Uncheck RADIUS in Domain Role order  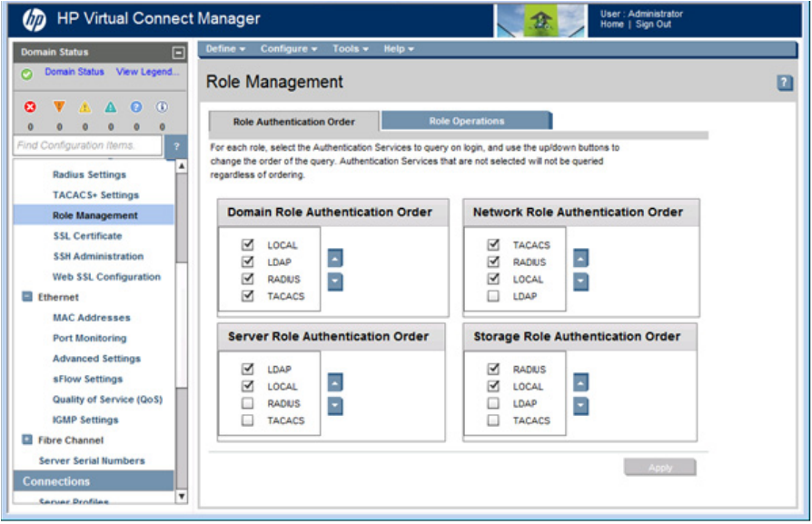tap(248, 279)
